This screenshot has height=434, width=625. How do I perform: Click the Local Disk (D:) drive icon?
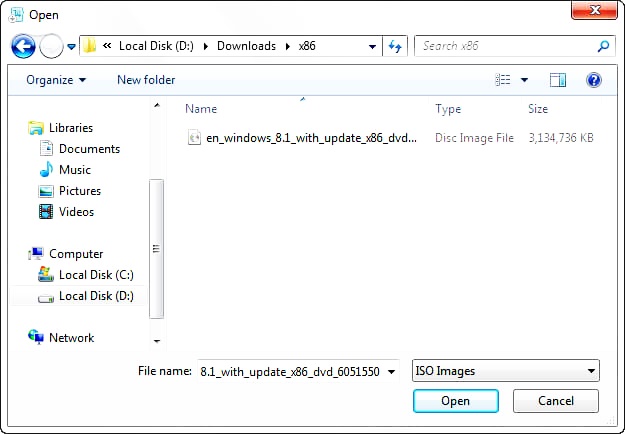[x=46, y=298]
